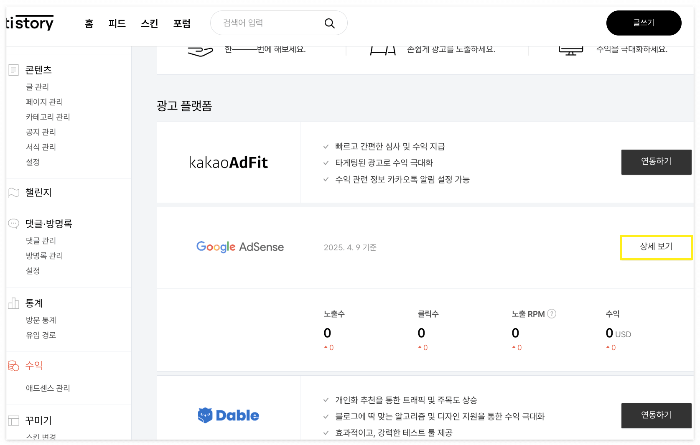Click the '2025. 4. 9 기준' date text
This screenshot has height=445, width=700.
pos(350,247)
